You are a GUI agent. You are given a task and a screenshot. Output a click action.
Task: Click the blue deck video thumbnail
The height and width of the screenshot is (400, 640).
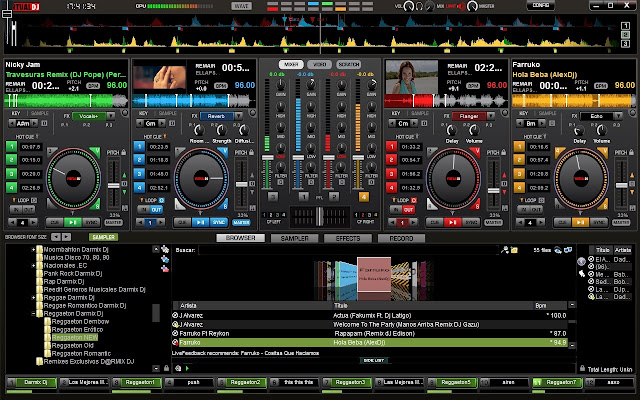pyautogui.click(x=159, y=75)
